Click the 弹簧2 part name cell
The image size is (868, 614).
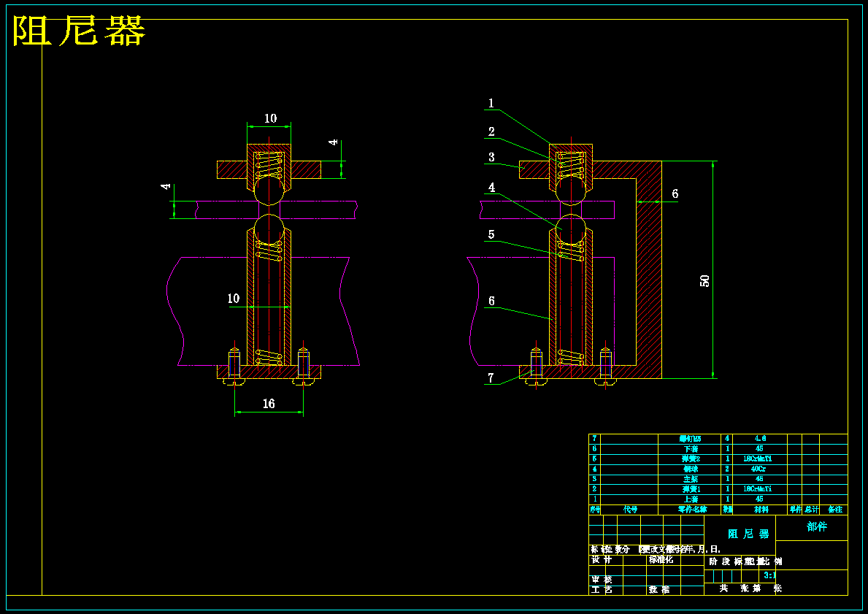coord(691,459)
